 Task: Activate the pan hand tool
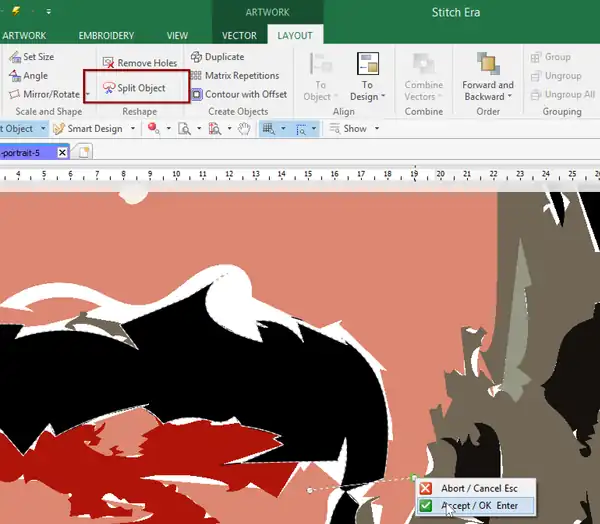pyautogui.click(x=244, y=129)
